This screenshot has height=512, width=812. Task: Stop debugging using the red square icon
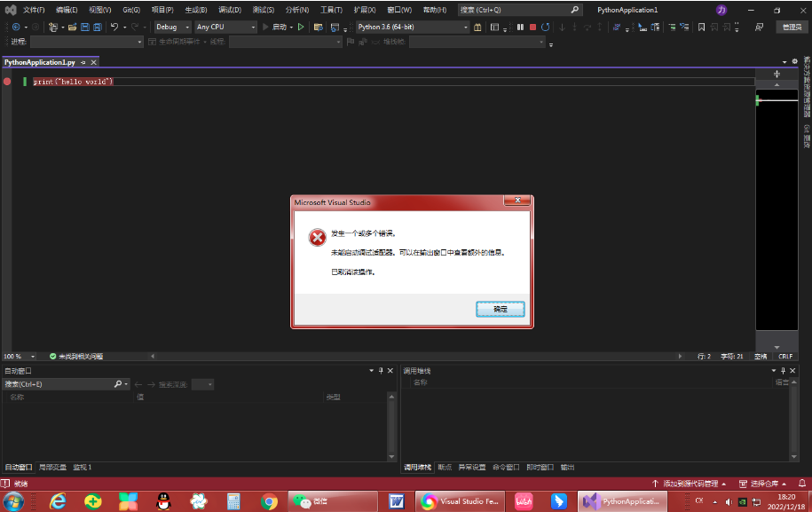[x=532, y=27]
